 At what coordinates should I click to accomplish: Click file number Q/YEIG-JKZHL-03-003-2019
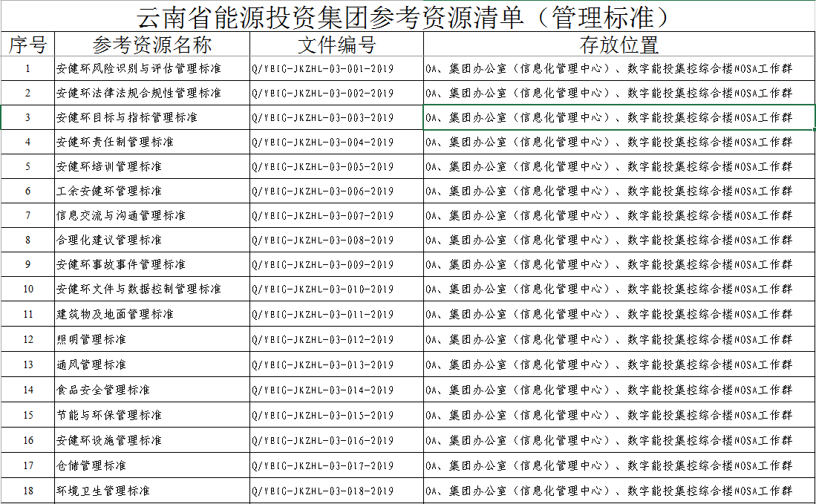(323, 118)
